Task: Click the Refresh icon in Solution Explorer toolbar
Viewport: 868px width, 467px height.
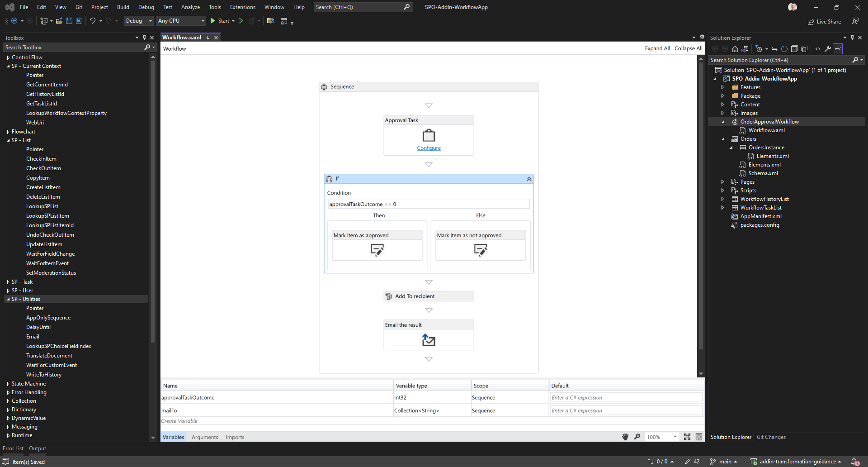Action: (x=784, y=49)
